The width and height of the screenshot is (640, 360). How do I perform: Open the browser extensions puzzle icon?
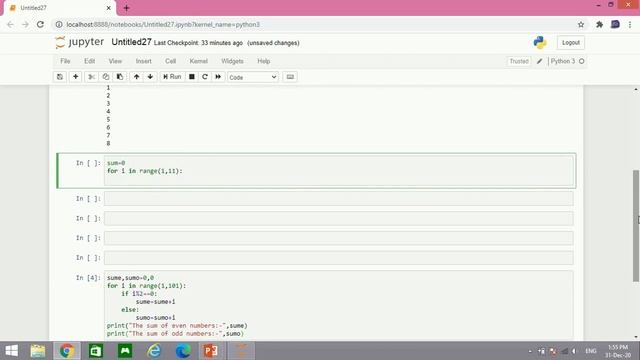pos(599,24)
